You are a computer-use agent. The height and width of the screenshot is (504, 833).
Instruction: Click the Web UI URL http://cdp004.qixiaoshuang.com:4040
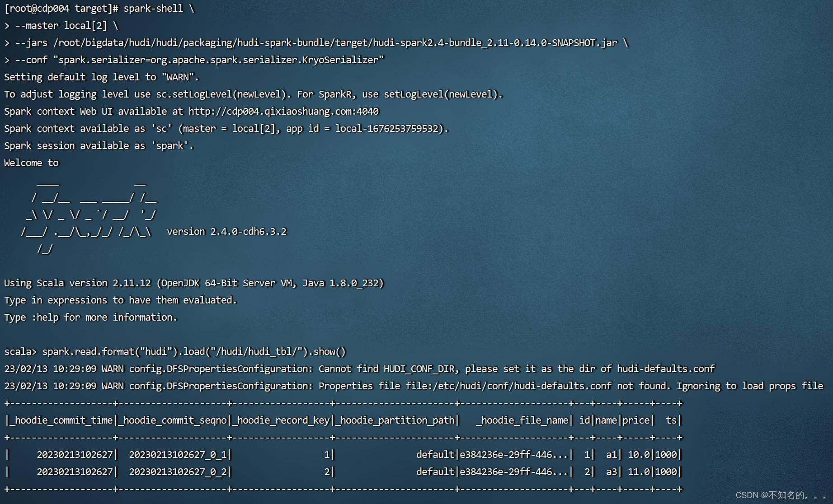[x=283, y=112]
